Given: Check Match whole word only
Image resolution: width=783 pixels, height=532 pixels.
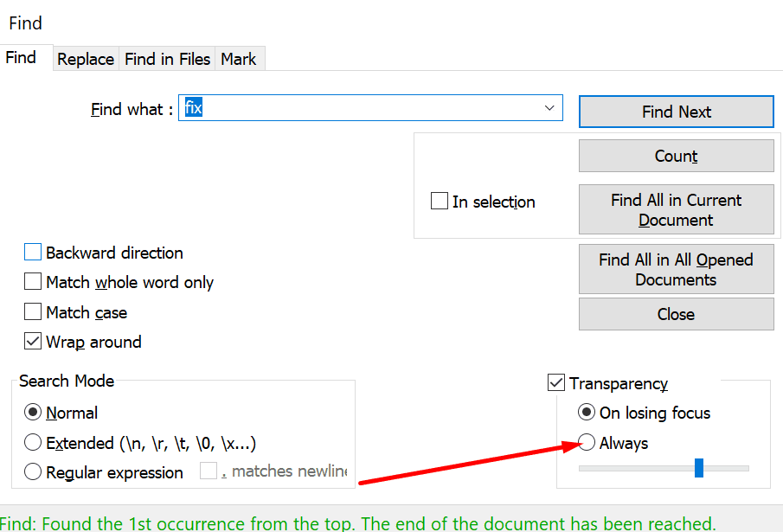Looking at the screenshot, I should (32, 281).
